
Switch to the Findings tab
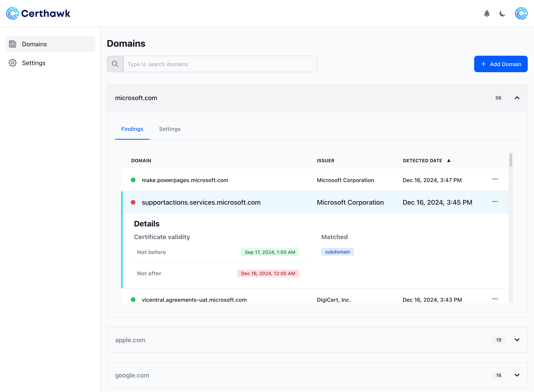pos(132,129)
